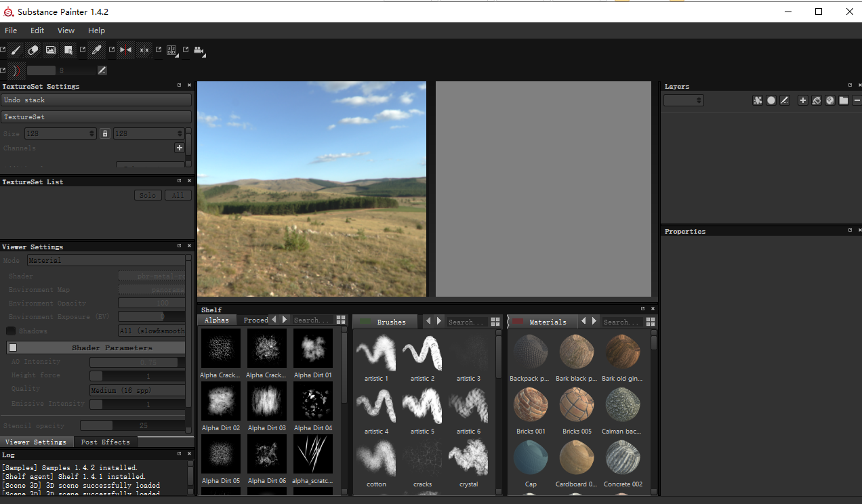Toggle Brushes shelf grid view icon
Image resolution: width=862 pixels, height=504 pixels.
[x=495, y=322]
